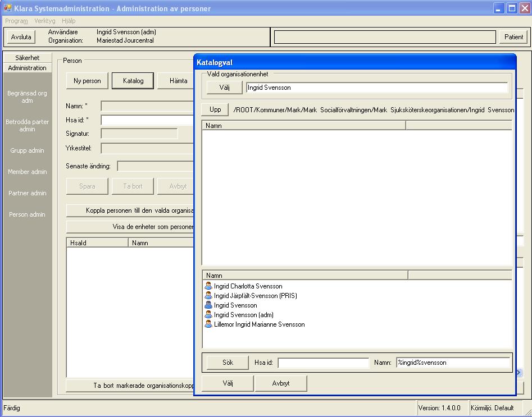This screenshot has height=417, width=532.
Task: Switch to the Säkerhet tab
Action: (27, 58)
